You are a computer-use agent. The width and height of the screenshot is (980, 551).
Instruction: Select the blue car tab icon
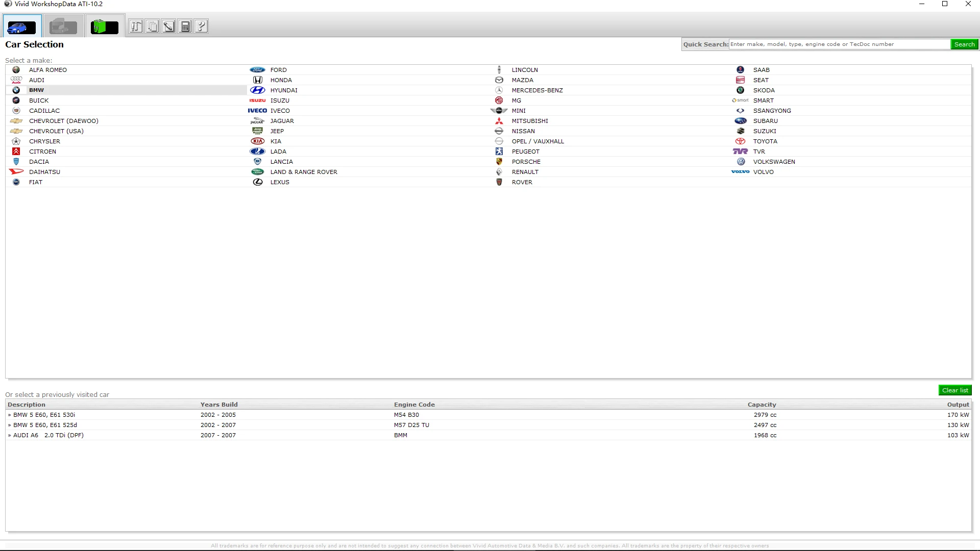tap(22, 27)
